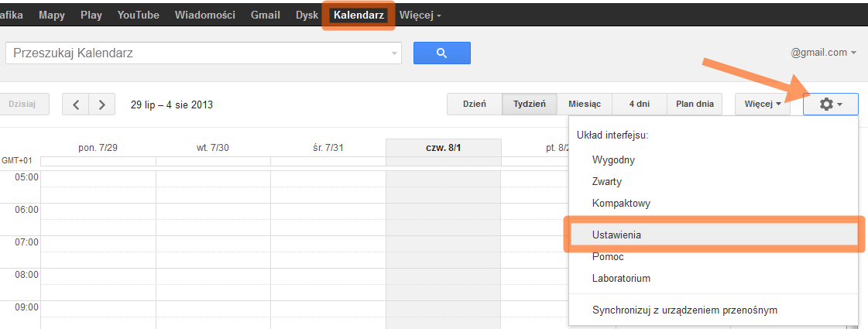
Task: Click Synchronizuj z urządzeniem przenośnym
Action: [x=684, y=310]
